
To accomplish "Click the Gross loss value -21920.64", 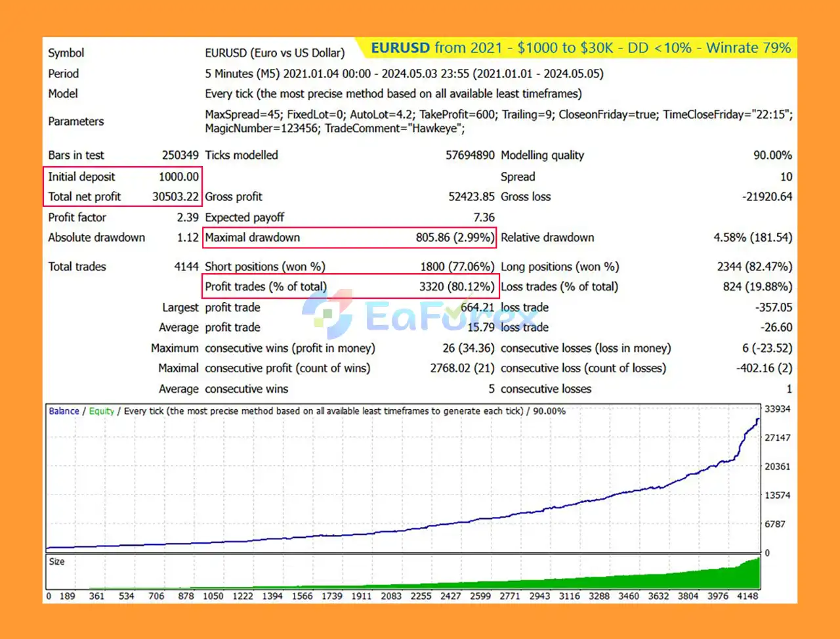I will pos(767,196).
